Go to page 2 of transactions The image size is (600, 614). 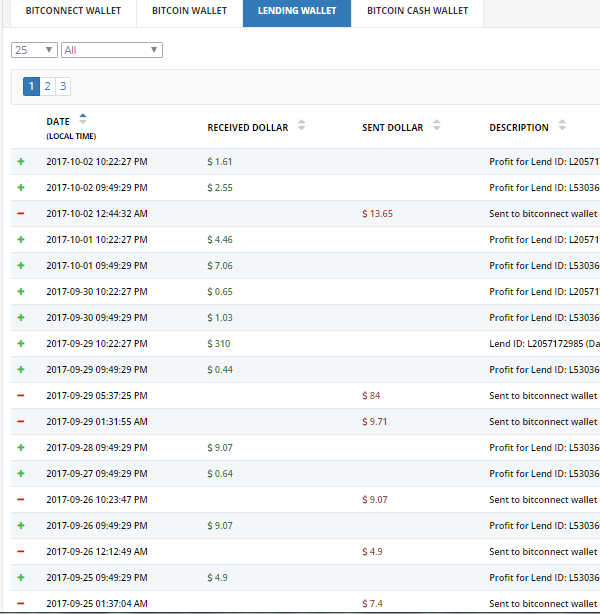pos(47,86)
